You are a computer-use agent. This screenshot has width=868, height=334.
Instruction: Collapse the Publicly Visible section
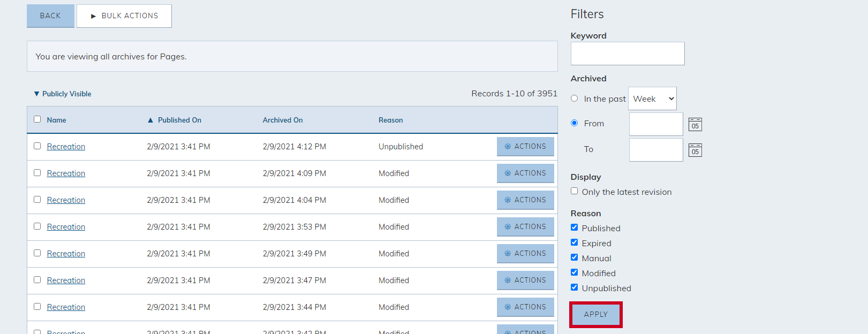63,94
